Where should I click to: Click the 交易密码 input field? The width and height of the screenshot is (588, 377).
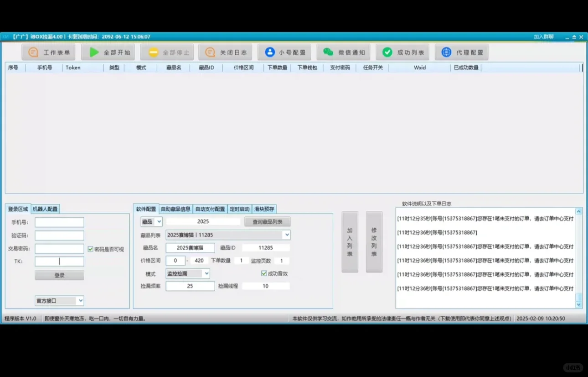point(60,249)
